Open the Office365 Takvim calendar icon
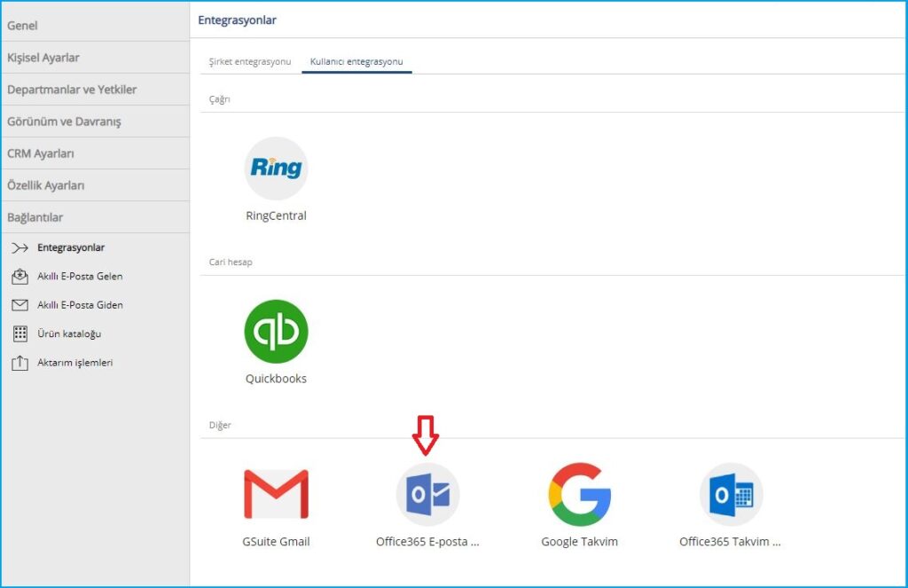 [x=732, y=494]
